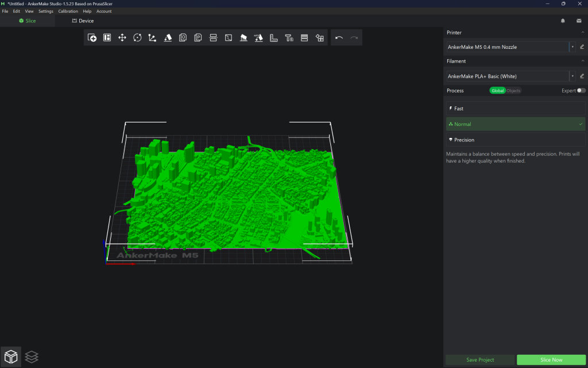This screenshot has width=588, height=368.
Task: Click the 3D cube view icon
Action: pos(11,357)
